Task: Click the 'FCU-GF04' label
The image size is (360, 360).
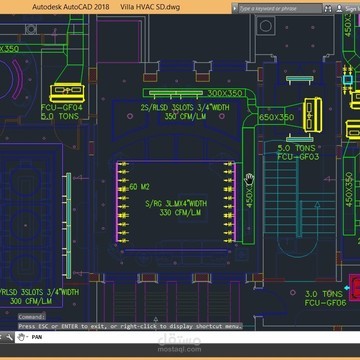Action: pyautogui.click(x=61, y=108)
